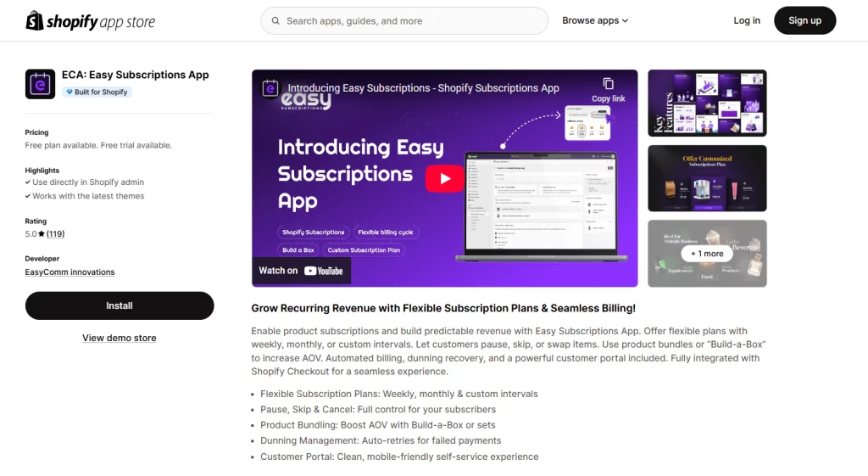Focus the search apps input field
Screen dimensions: 868x476
tap(404, 21)
